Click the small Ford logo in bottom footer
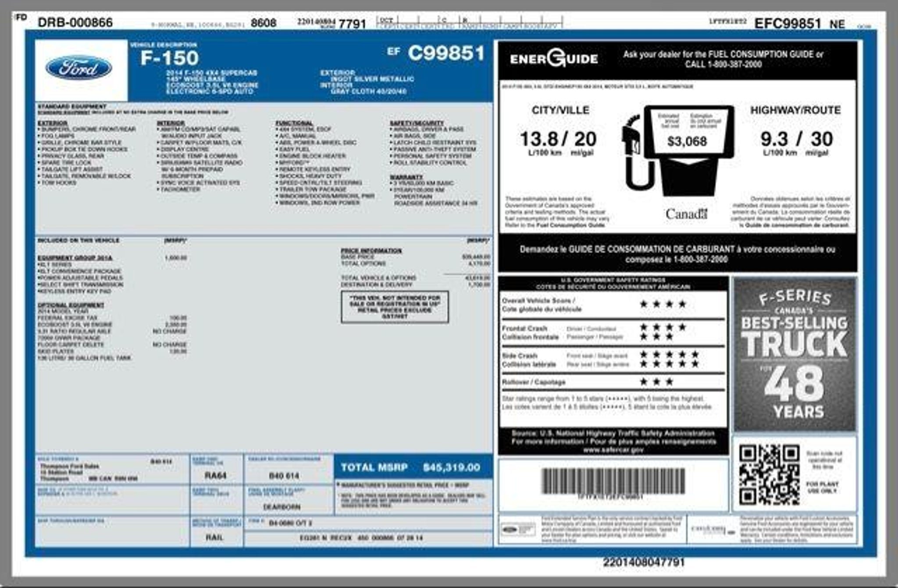898x588 pixels. pos(510,530)
